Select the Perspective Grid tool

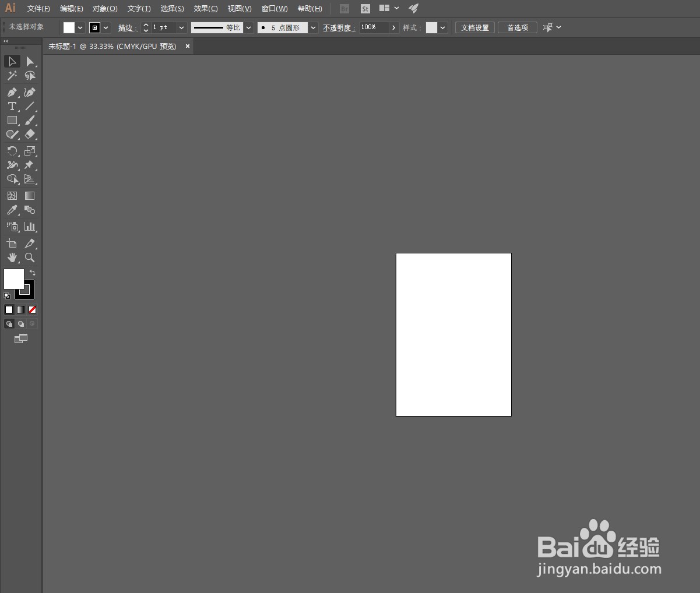30,179
